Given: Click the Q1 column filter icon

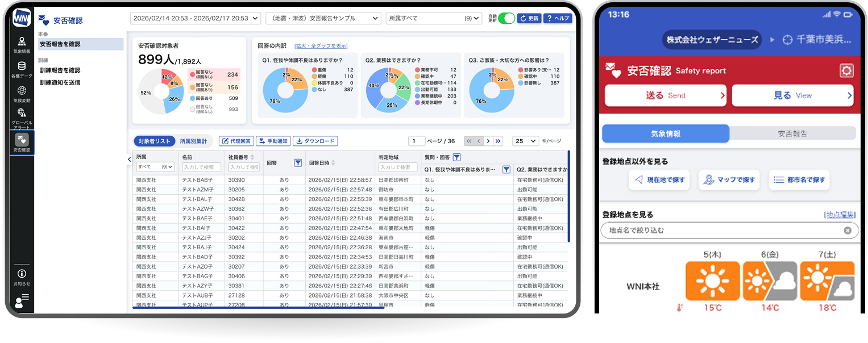Looking at the screenshot, I should click(506, 169).
